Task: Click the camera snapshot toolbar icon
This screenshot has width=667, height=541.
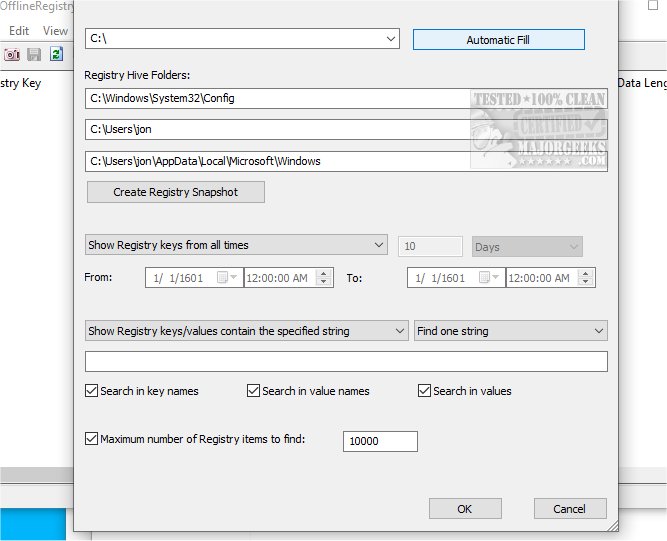Action: pos(12,54)
